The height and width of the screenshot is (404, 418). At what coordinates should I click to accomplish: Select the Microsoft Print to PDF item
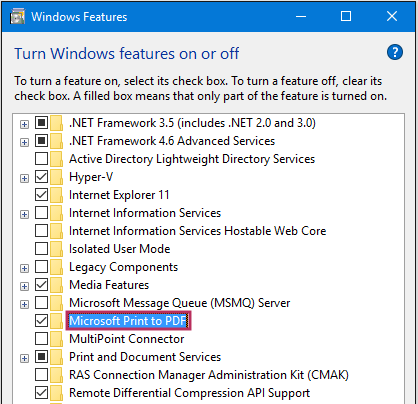point(128,321)
